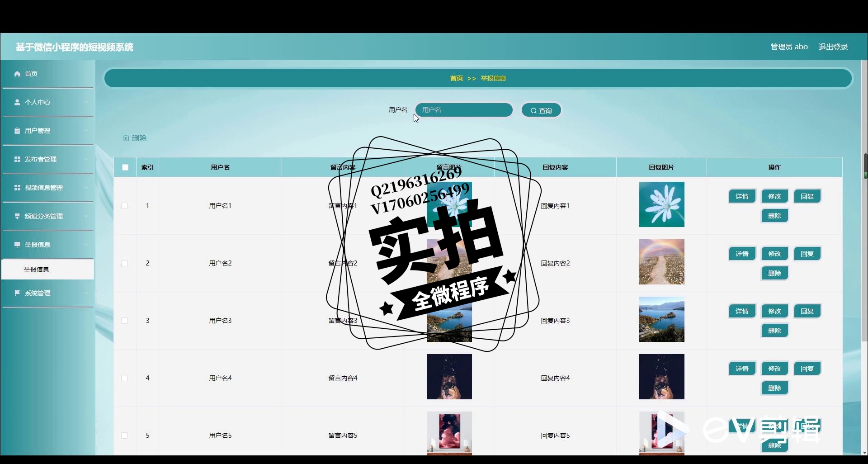Expand the 视频信息管理 menu arrow
The height and width of the screenshot is (464, 868).
(86, 188)
